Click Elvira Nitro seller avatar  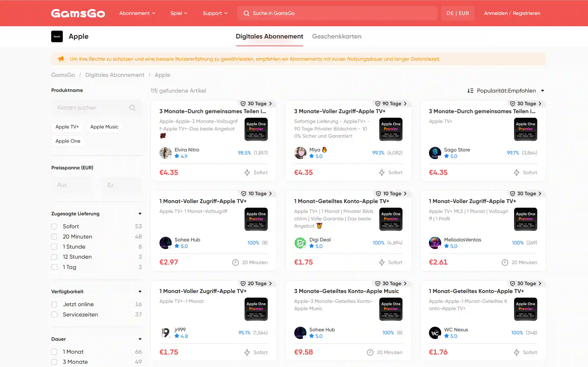pyautogui.click(x=165, y=153)
